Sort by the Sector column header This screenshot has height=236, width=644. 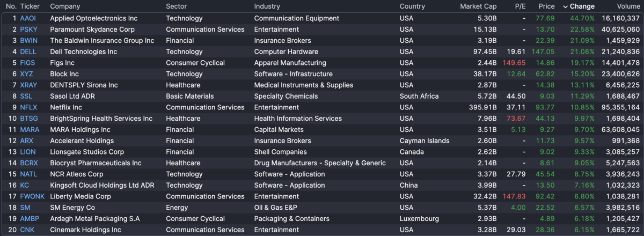pos(177,6)
